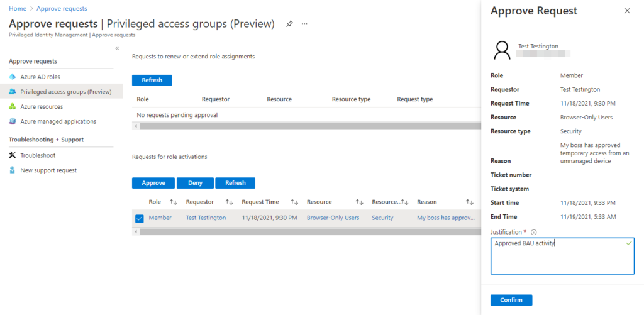The height and width of the screenshot is (315, 644).
Task: Deny the selected role activation request
Action: pos(195,183)
